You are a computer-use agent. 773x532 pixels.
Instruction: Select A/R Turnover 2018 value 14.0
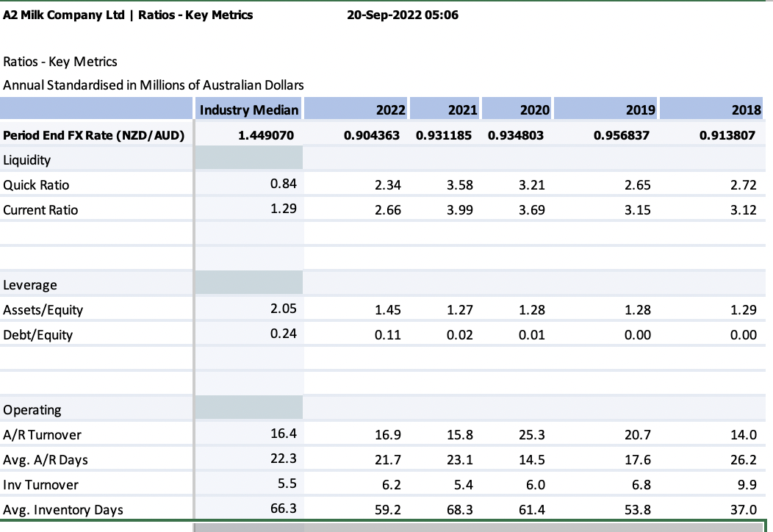coord(744,435)
